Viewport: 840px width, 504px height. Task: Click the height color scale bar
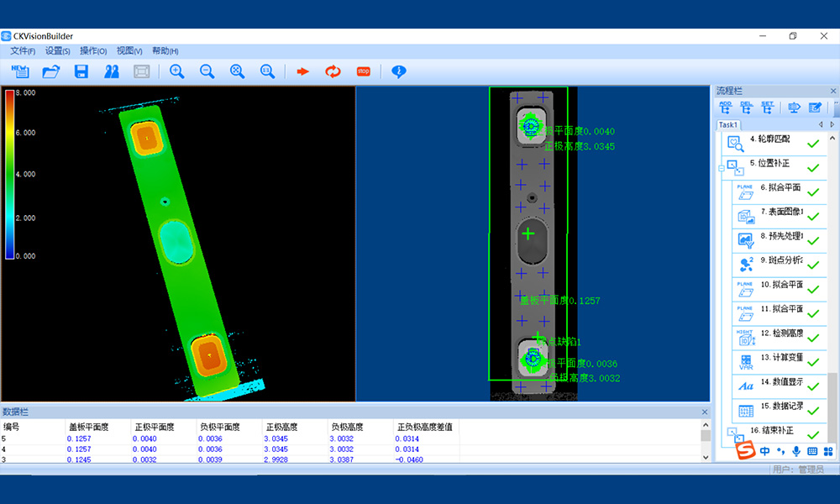click(x=9, y=175)
